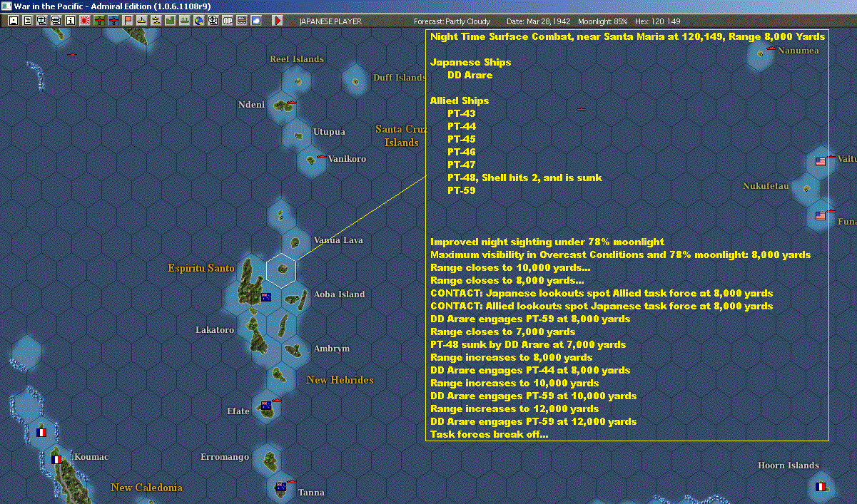This screenshot has height=504, width=857.
Task: Click the ship crosshair toolbar icon
Action: click(x=213, y=21)
